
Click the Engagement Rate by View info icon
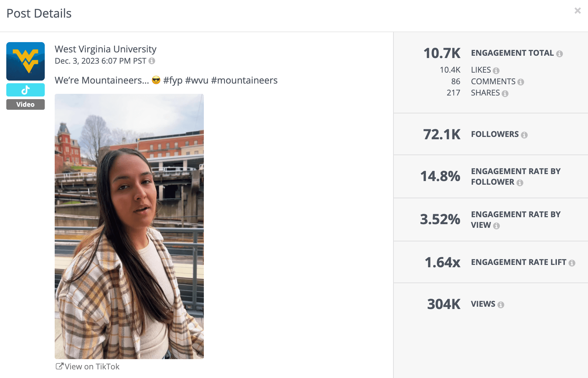pos(496,225)
